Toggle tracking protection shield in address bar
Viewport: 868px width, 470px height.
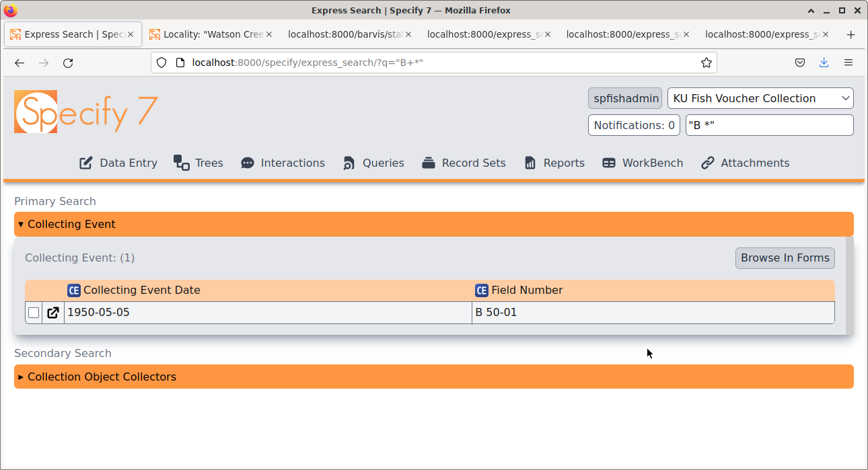pos(161,62)
